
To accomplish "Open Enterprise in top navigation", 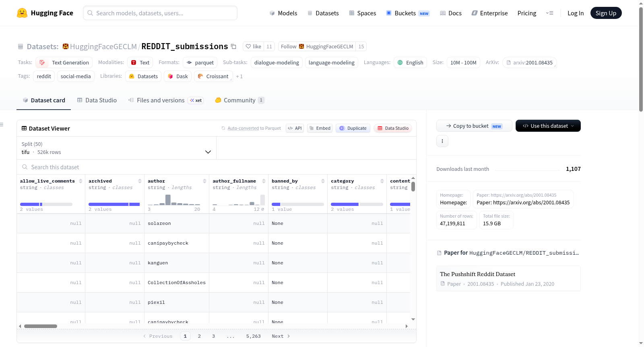I will click(489, 13).
